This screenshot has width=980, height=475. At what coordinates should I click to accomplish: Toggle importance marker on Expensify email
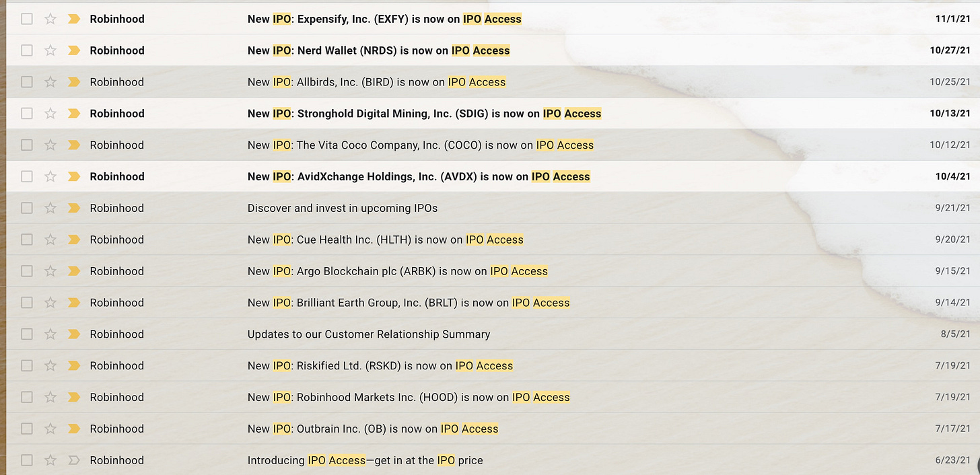click(74, 19)
